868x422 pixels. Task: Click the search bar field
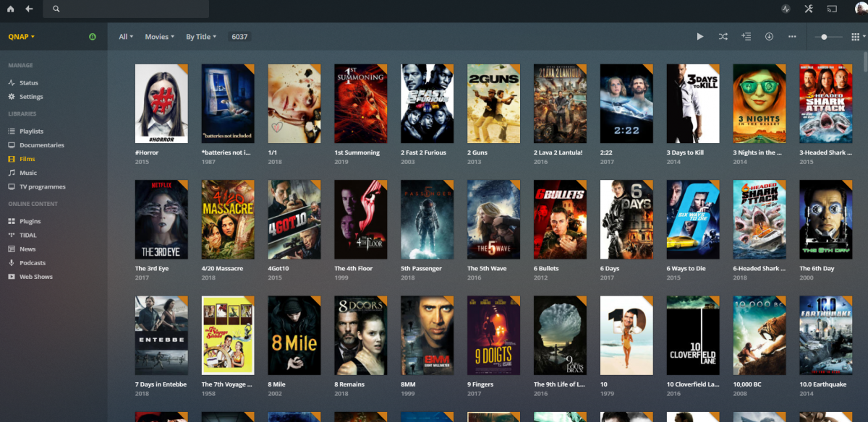126,9
